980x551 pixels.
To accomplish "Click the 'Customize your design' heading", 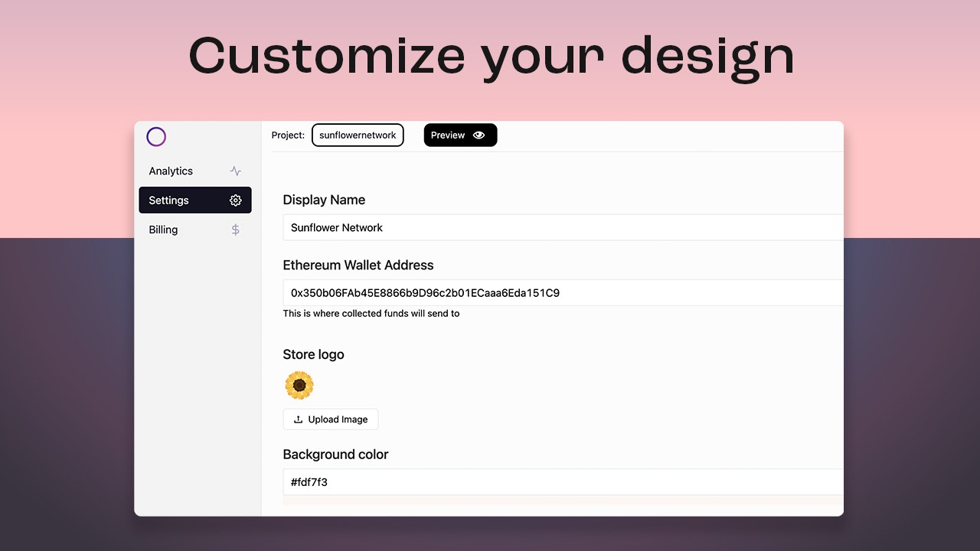I will pos(491,57).
